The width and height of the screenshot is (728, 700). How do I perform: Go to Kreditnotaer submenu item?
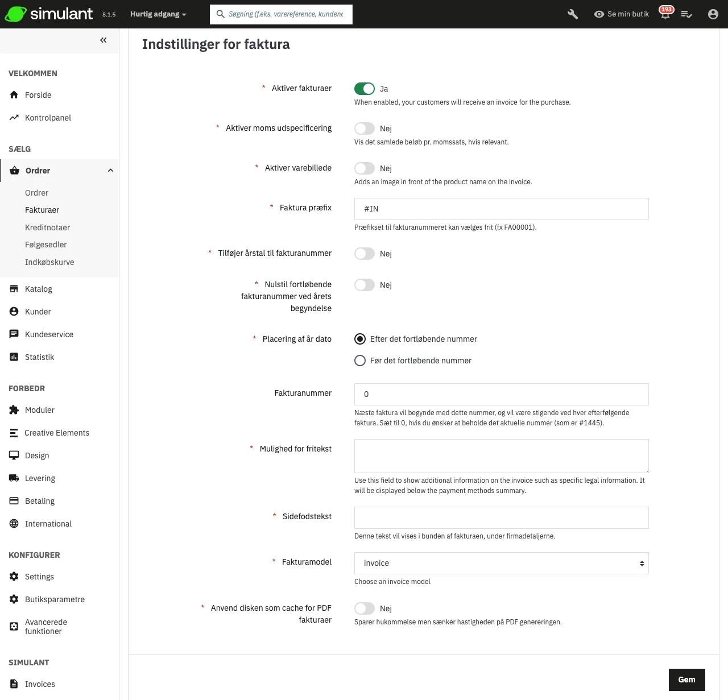(47, 227)
